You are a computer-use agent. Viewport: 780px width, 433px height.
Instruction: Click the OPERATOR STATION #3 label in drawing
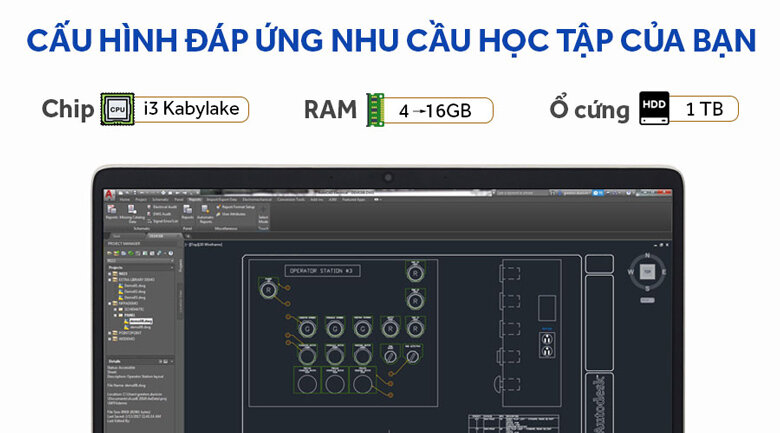pos(321,270)
